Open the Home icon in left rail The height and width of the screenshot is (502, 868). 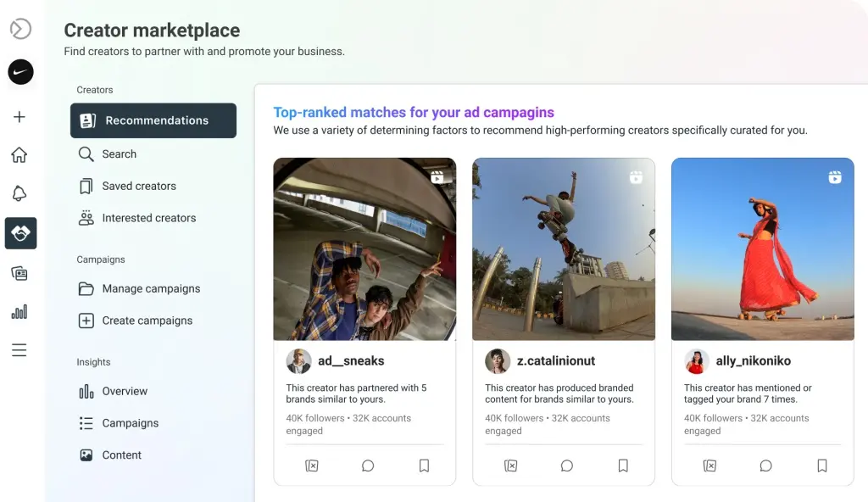coord(19,155)
